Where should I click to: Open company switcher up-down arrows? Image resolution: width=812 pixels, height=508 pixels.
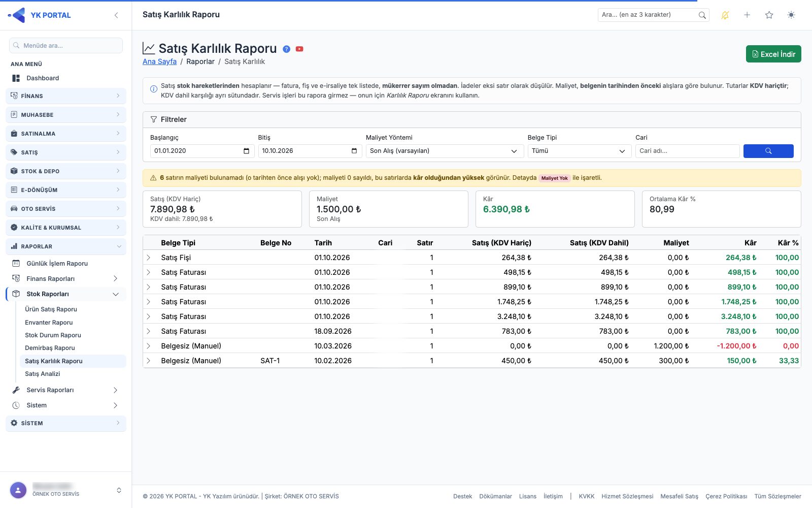pyautogui.click(x=119, y=490)
